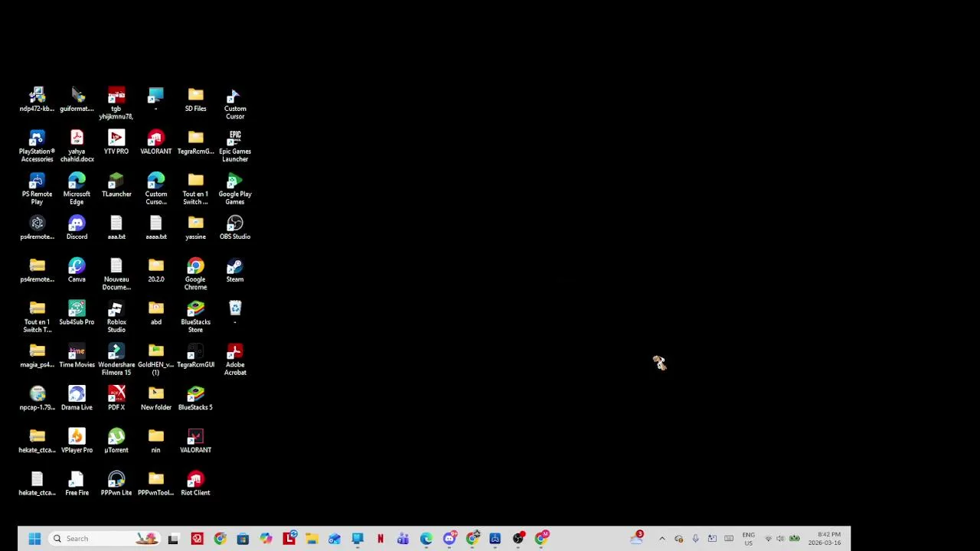Select the aaaa.txt file
Viewport: 980px width, 551px height.
pos(156,227)
